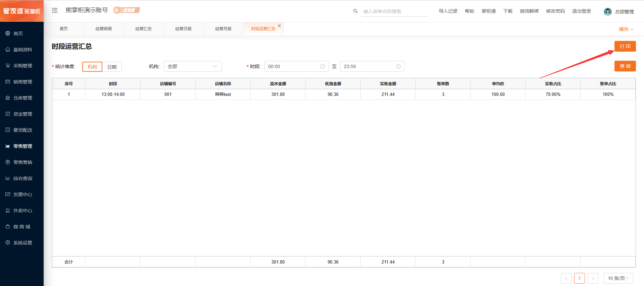Click the 合计 total row label
The image size is (644, 286).
pos(69,262)
